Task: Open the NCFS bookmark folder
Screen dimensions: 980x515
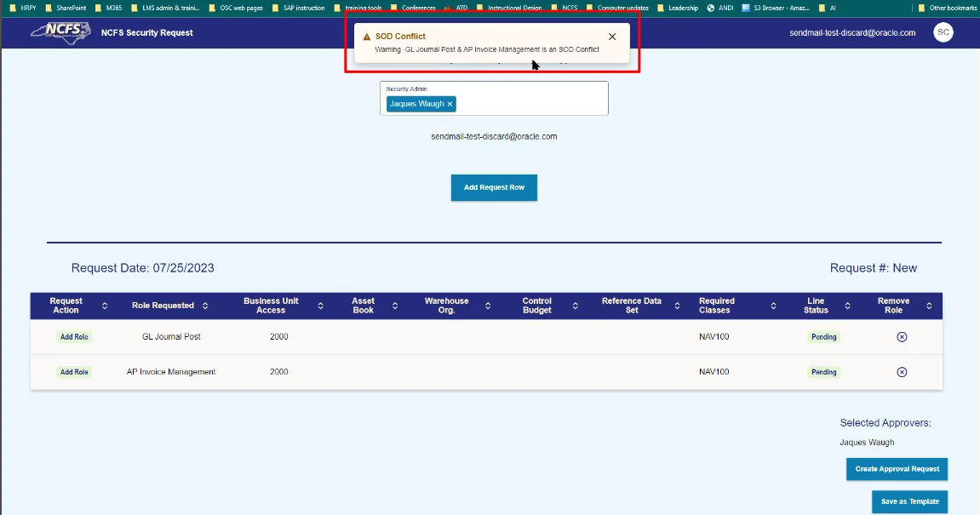Action: pos(565,9)
